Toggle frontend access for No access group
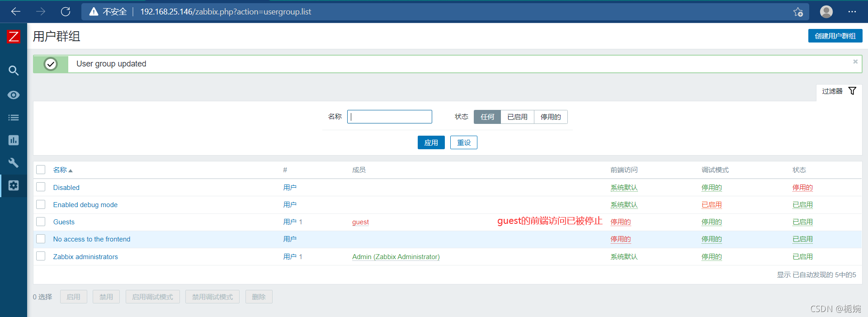Image resolution: width=868 pixels, height=317 pixels. click(620, 239)
